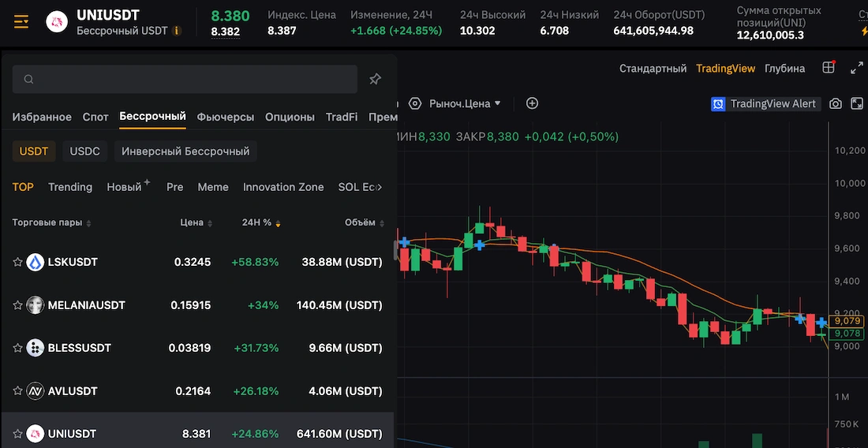Screen dimensions: 868x448
Task: Favorite BLESSUSDT with the star
Action: (17, 349)
